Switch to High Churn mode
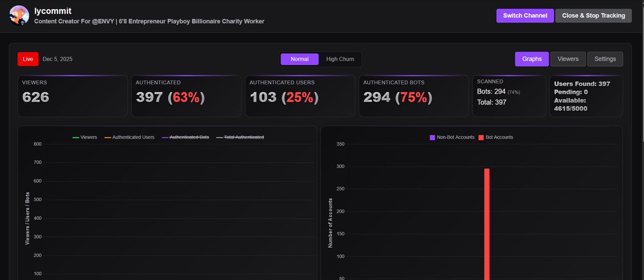 pyautogui.click(x=340, y=59)
